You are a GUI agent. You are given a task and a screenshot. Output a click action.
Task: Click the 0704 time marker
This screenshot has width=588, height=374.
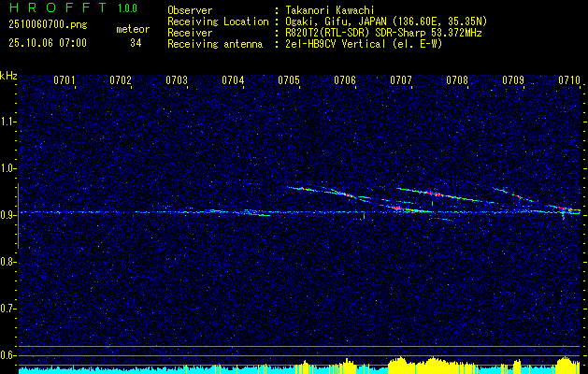click(233, 79)
